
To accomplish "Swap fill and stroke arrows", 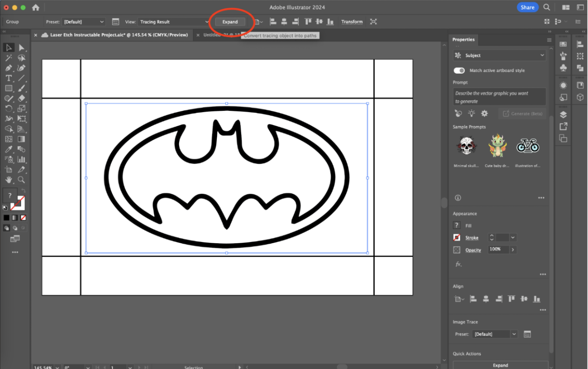I will click(23, 191).
